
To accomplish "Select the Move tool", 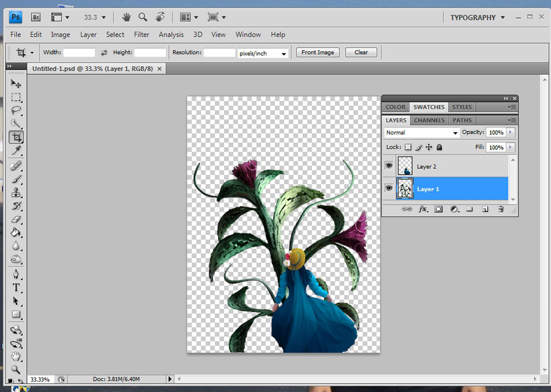I will pos(16,84).
